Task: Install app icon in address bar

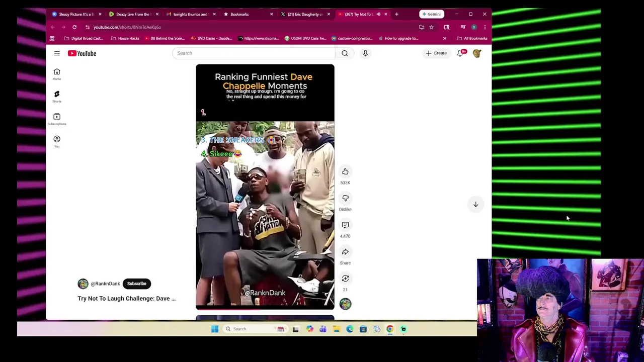Action: 422,27
